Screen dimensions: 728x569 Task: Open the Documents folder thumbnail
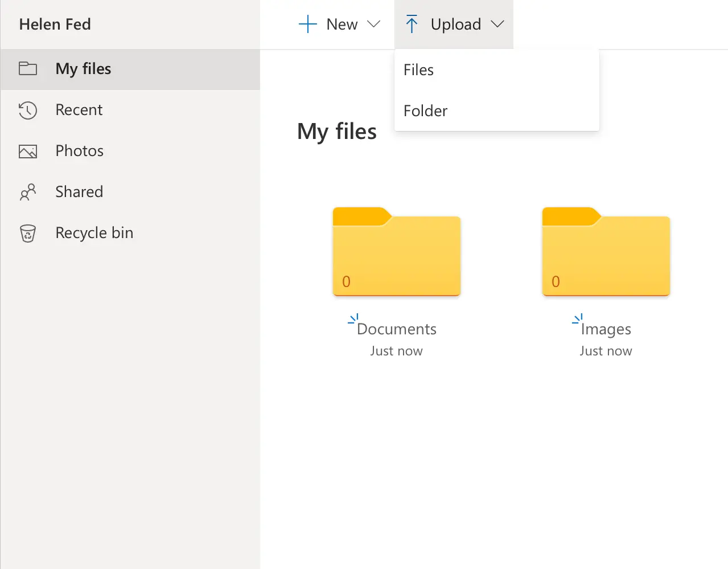pyautogui.click(x=396, y=252)
